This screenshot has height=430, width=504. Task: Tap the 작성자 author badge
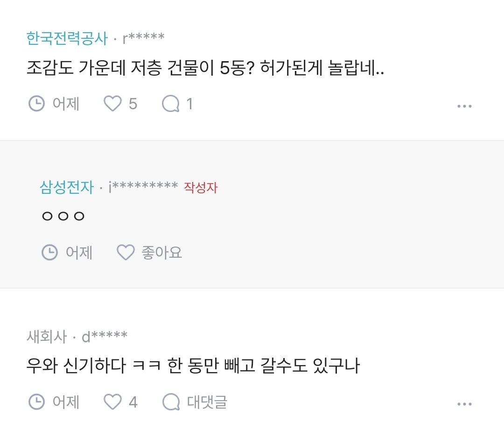pyautogui.click(x=201, y=188)
